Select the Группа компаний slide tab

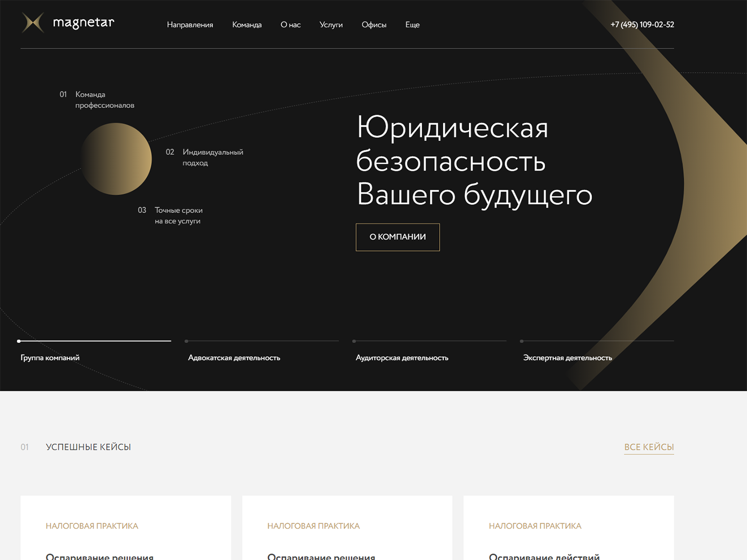pos(50,358)
